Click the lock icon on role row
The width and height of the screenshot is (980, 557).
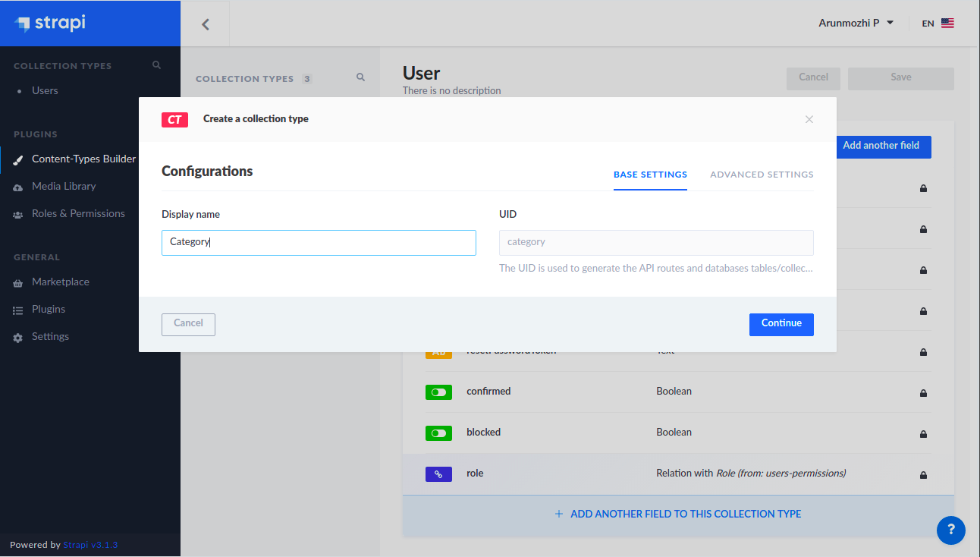click(x=923, y=475)
